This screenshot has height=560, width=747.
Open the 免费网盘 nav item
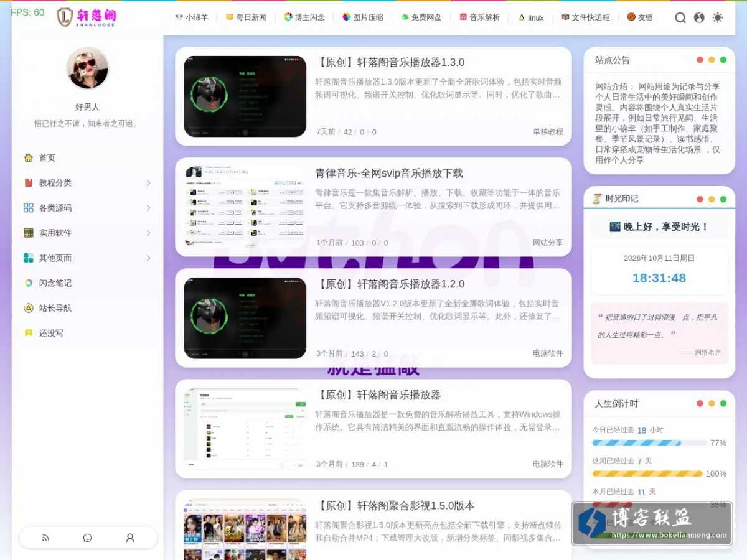pos(421,17)
